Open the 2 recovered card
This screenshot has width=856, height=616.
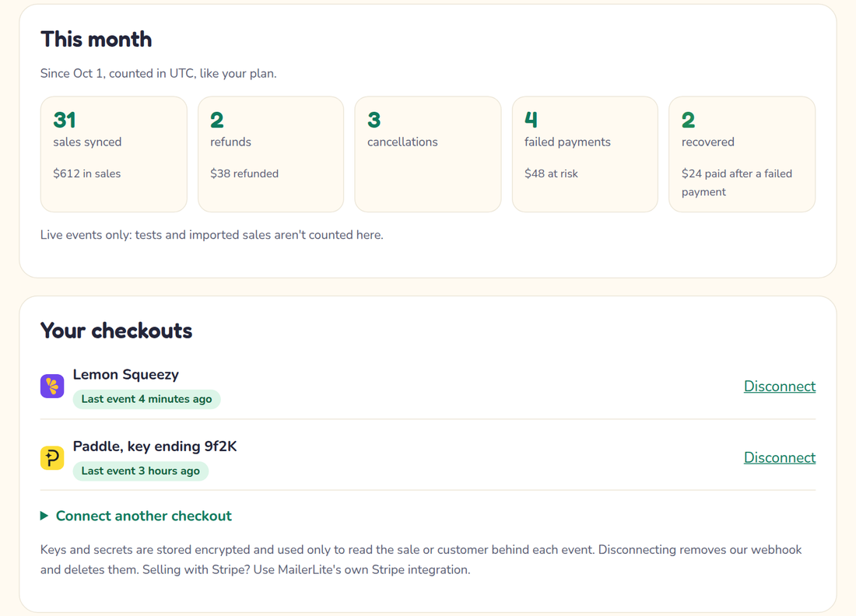[x=742, y=155]
